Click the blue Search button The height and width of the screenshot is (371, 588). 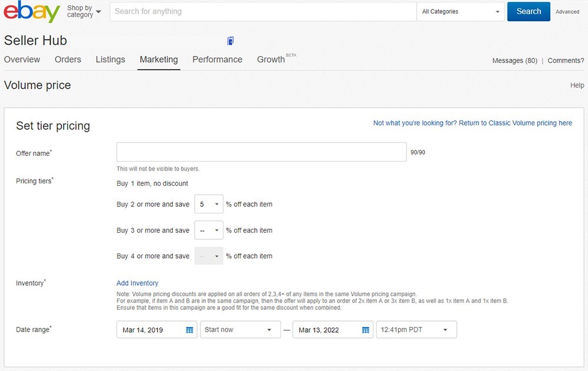click(x=528, y=12)
